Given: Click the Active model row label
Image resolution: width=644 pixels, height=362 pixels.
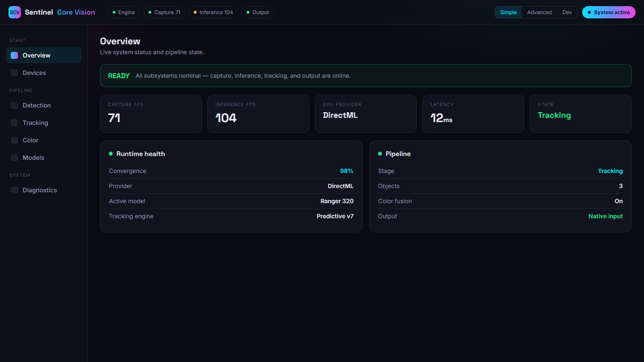Looking at the screenshot, I should coord(127,201).
